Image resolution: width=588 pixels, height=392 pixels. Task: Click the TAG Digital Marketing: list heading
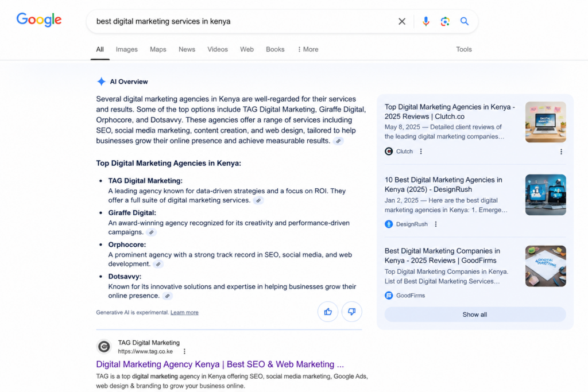pyautogui.click(x=145, y=181)
